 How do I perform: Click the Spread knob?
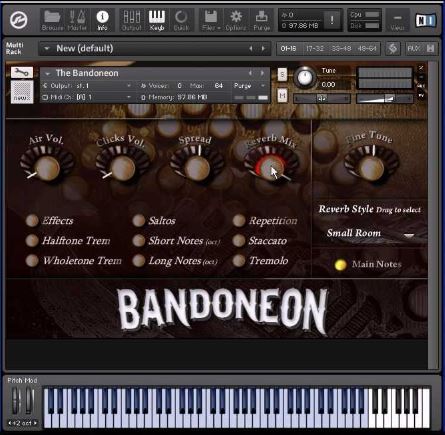197,168
